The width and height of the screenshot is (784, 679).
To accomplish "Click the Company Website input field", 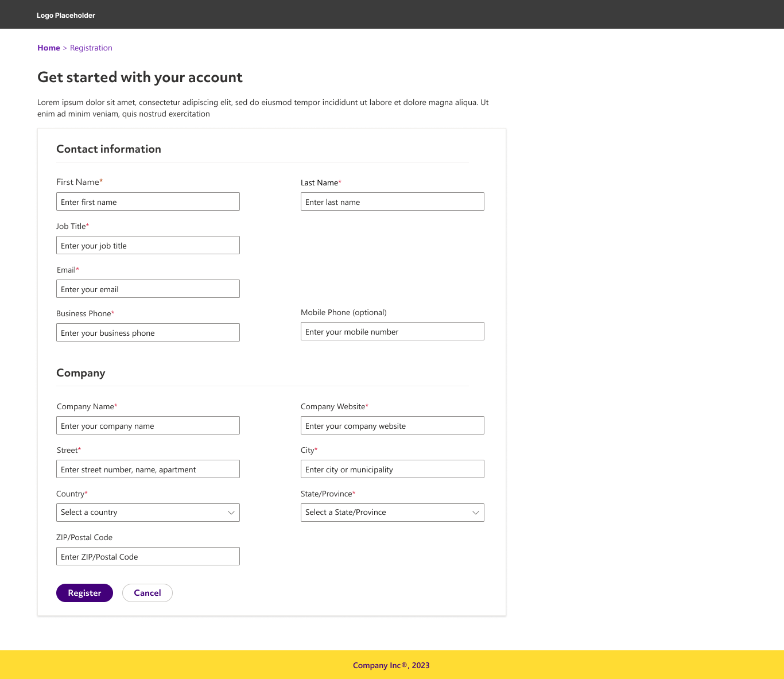I will pyautogui.click(x=393, y=425).
